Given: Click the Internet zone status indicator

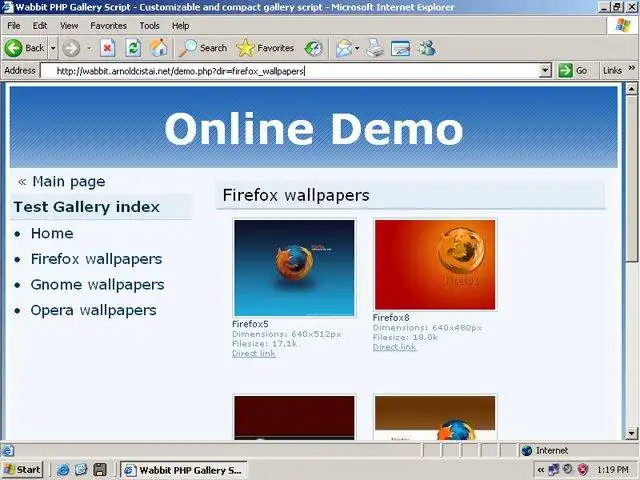Looking at the screenshot, I should pos(544,451).
